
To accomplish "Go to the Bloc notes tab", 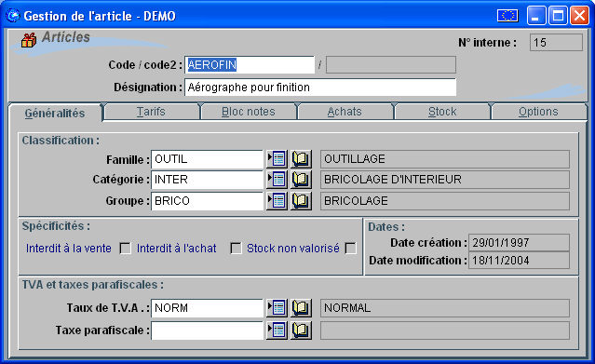I will (x=249, y=112).
